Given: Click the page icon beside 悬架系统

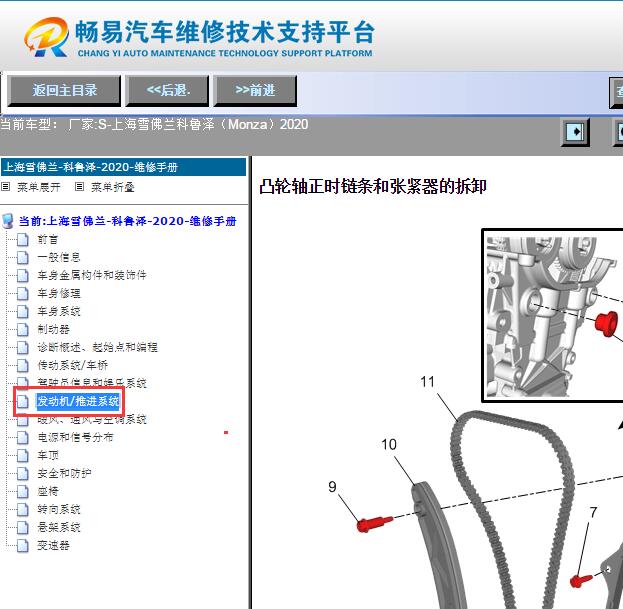Looking at the screenshot, I should coord(23,527).
